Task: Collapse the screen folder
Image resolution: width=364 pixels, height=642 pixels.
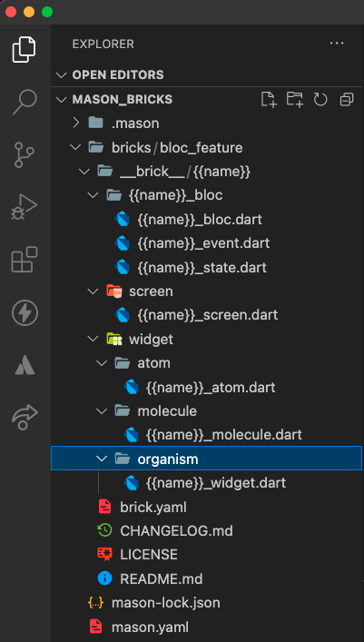Action: (93, 291)
